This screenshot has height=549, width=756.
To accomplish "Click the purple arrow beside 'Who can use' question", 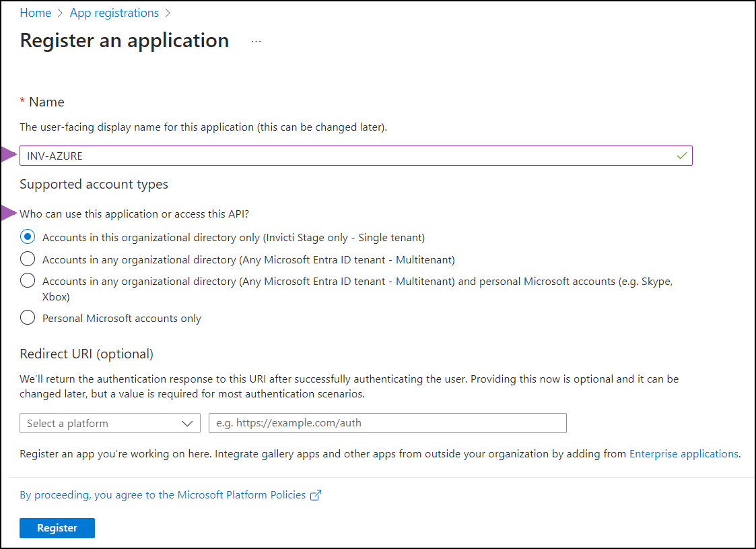I will point(9,214).
